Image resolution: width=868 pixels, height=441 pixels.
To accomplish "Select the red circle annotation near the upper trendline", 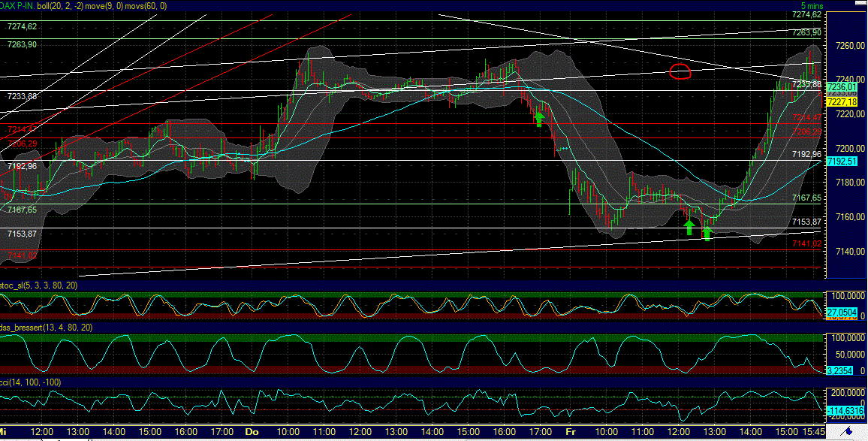I will click(682, 71).
